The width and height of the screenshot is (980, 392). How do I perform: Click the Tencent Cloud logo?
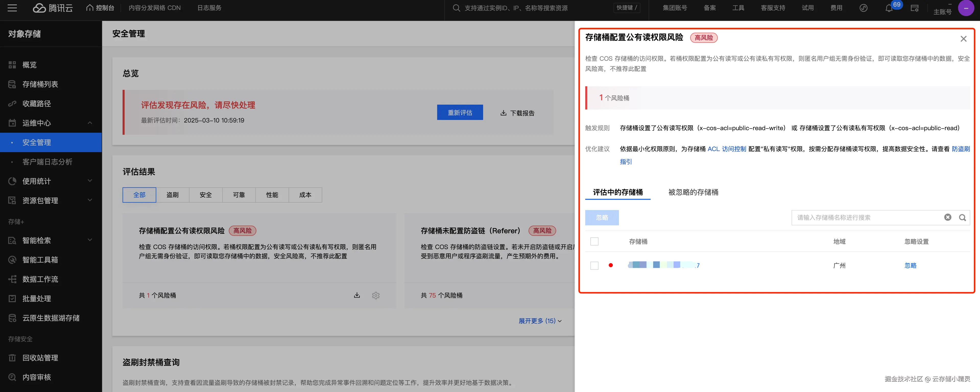pos(53,8)
